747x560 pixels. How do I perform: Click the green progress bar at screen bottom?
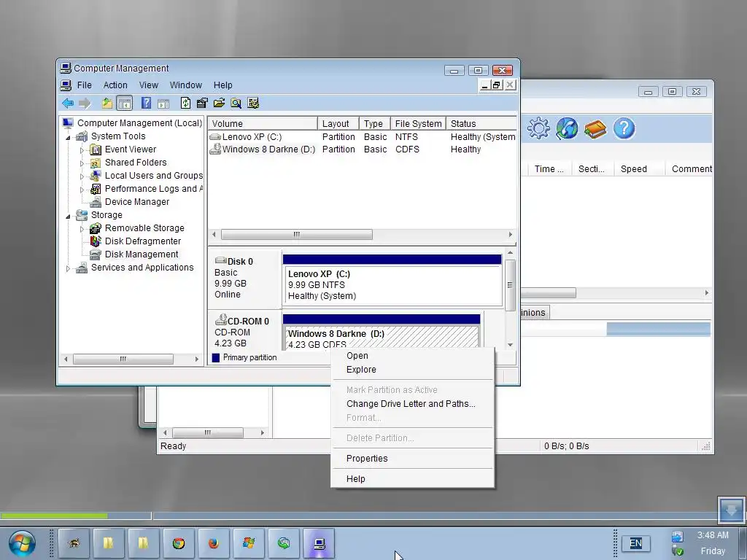[54, 516]
